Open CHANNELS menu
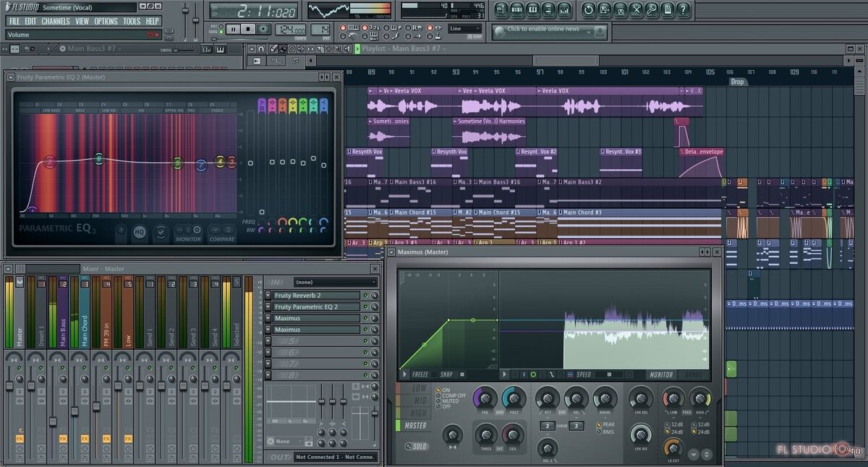 tap(56, 21)
